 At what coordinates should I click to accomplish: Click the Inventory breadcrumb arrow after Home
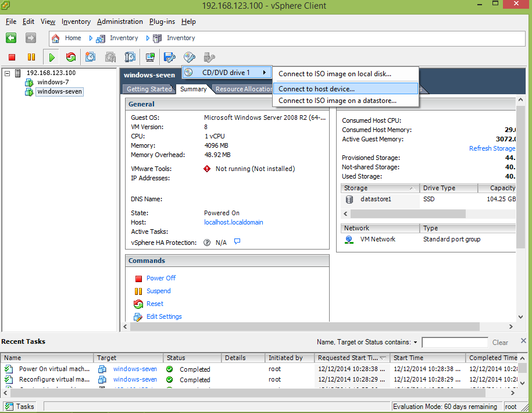click(91, 38)
